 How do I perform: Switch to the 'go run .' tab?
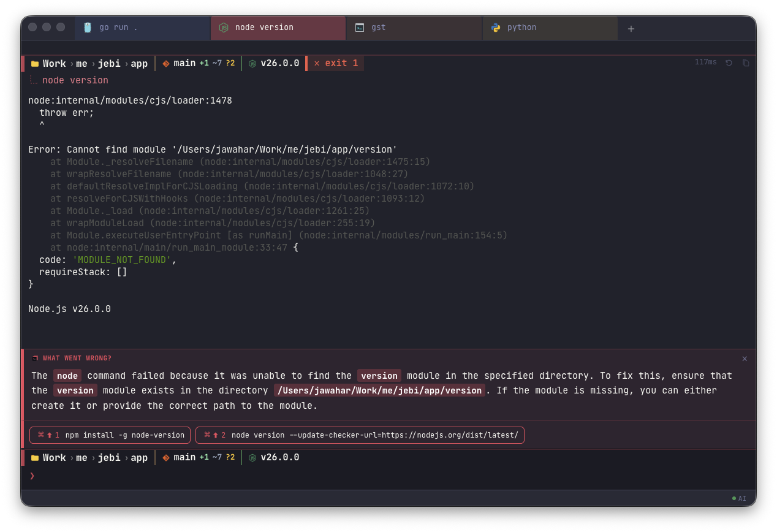click(142, 28)
